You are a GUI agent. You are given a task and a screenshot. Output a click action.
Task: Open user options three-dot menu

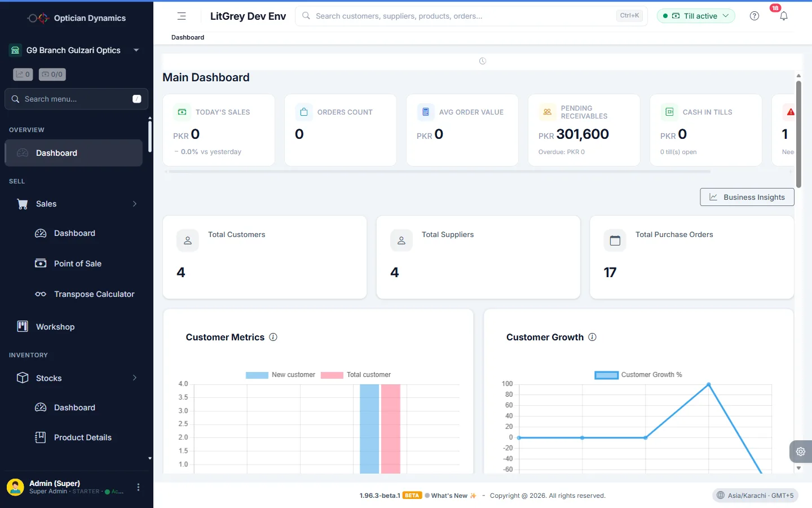coord(138,487)
